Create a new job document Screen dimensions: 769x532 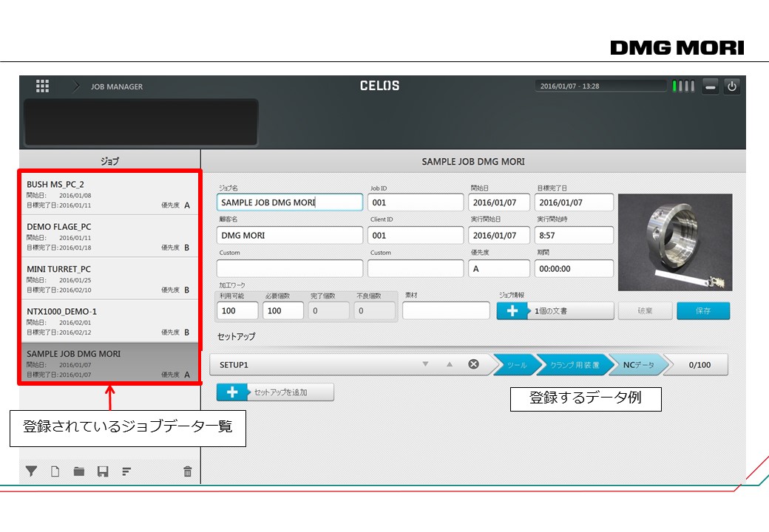(x=55, y=471)
